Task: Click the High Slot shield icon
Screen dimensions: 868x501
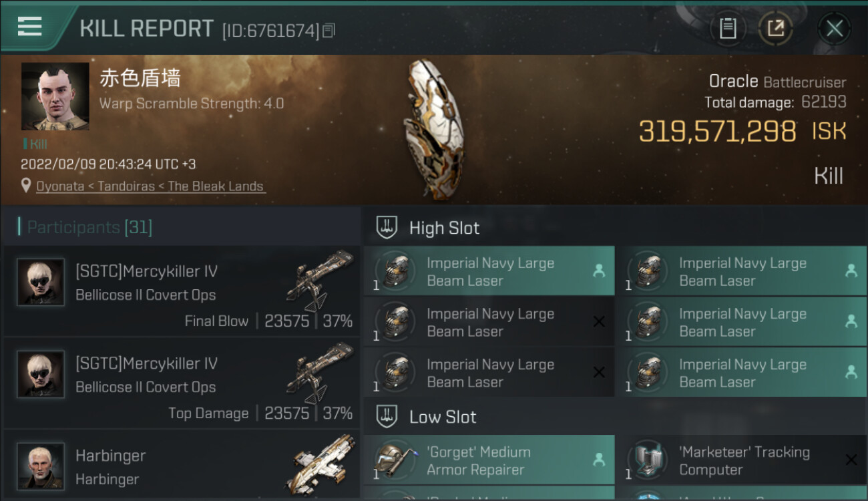Action: 387,227
